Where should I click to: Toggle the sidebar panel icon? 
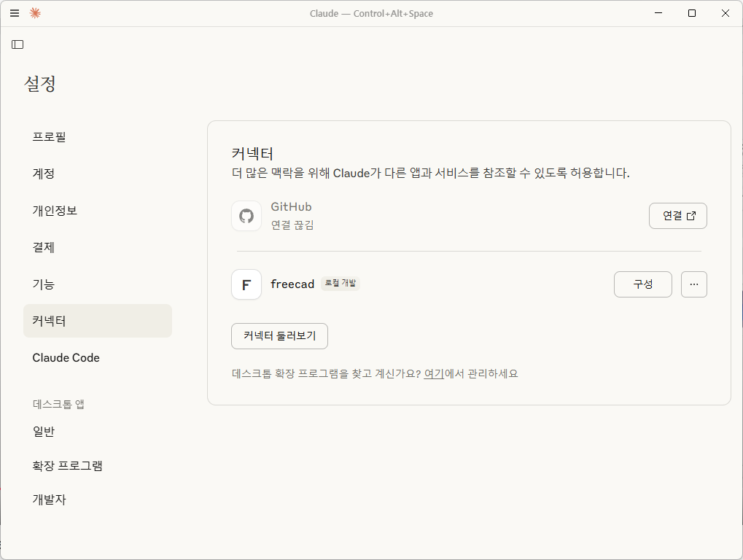pos(17,44)
